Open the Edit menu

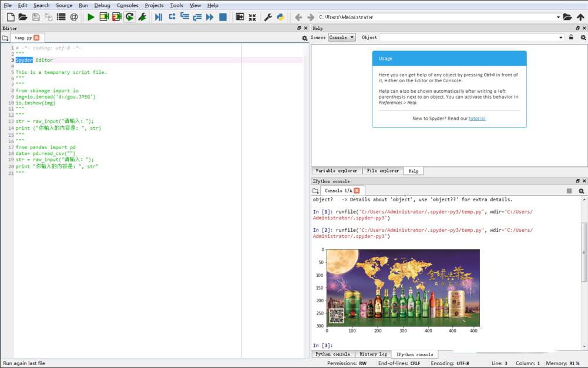pyautogui.click(x=22, y=5)
